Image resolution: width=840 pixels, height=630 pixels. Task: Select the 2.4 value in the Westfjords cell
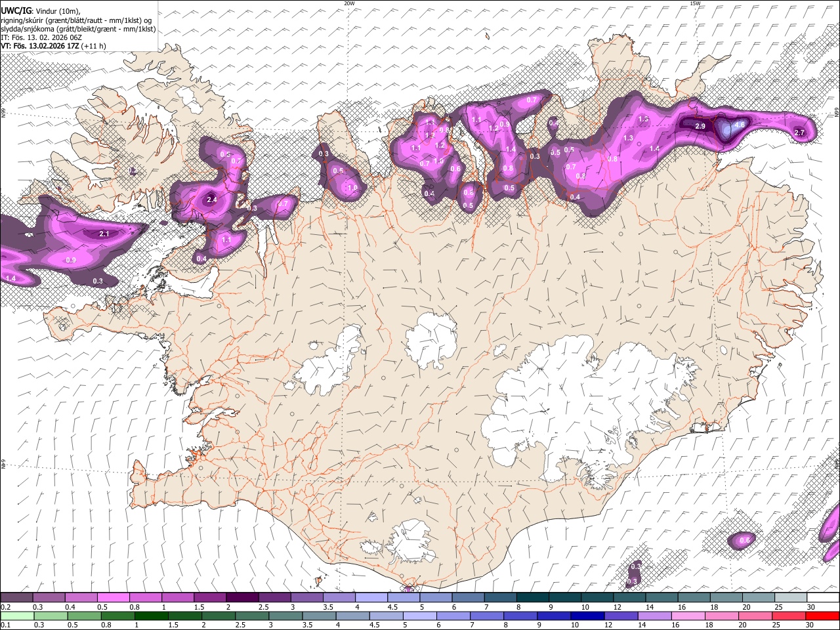pyautogui.click(x=211, y=199)
